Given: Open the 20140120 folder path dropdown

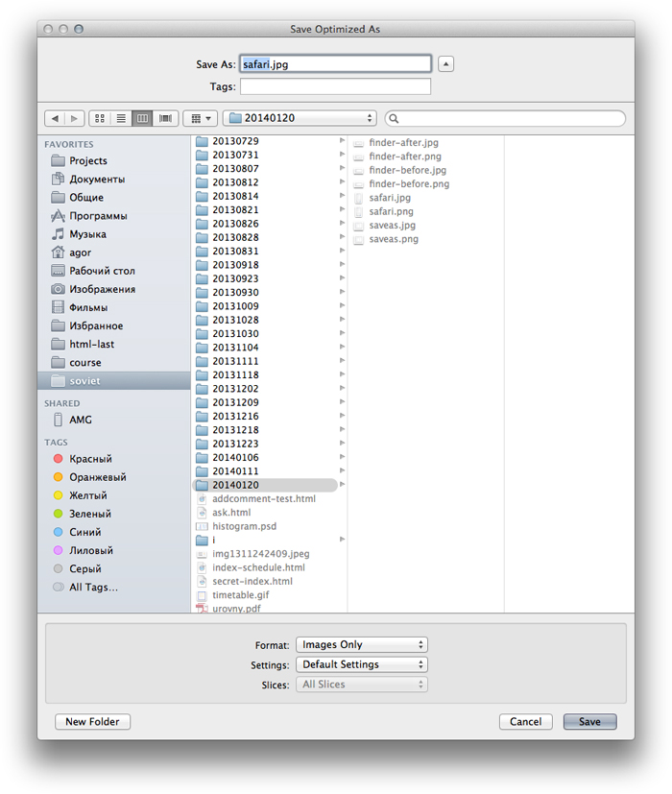Looking at the screenshot, I should tap(300, 118).
